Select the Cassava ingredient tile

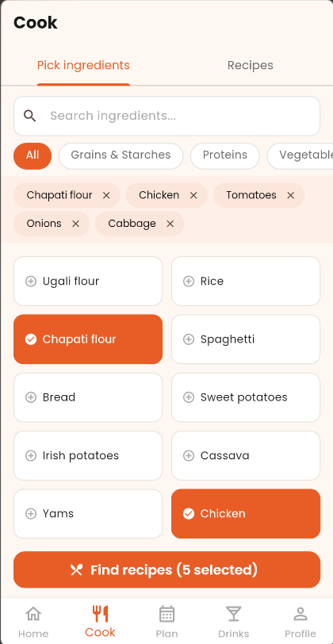tap(246, 455)
